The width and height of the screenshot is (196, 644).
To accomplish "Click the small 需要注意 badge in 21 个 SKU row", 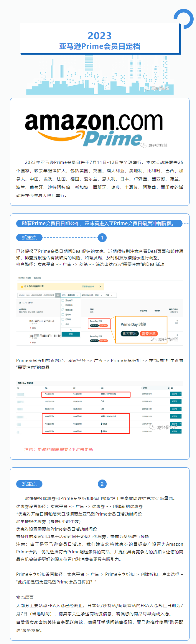I will 103,325.
